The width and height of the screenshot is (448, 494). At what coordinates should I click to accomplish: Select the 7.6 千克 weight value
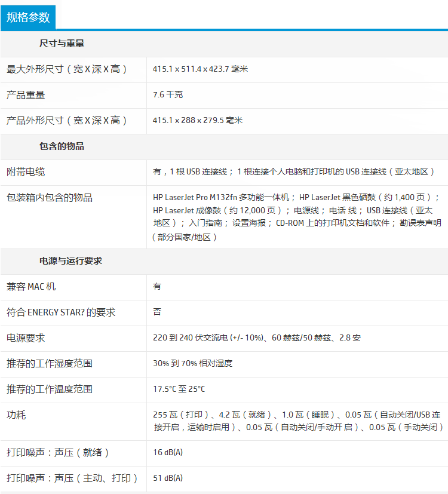(x=168, y=95)
